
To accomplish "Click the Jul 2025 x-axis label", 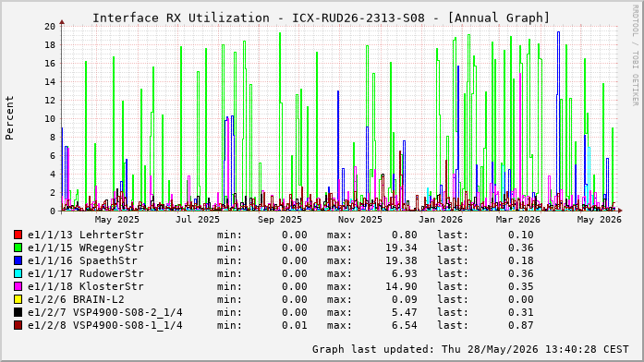I will click(x=198, y=220).
